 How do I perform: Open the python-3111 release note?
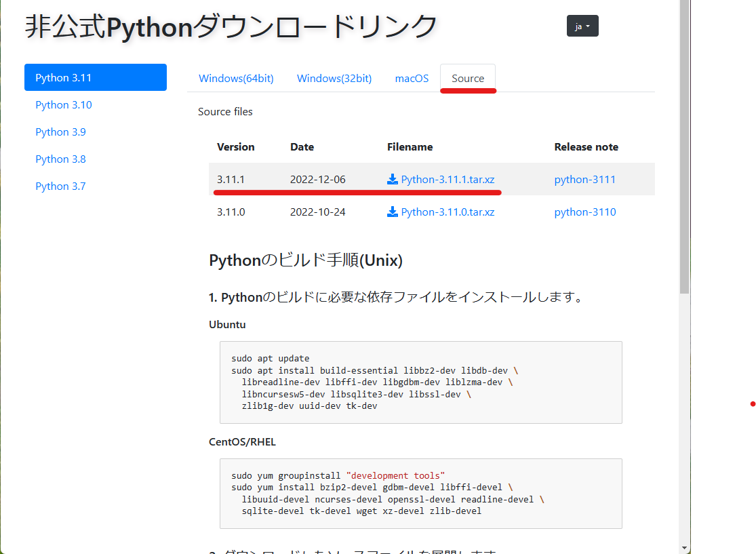click(584, 179)
